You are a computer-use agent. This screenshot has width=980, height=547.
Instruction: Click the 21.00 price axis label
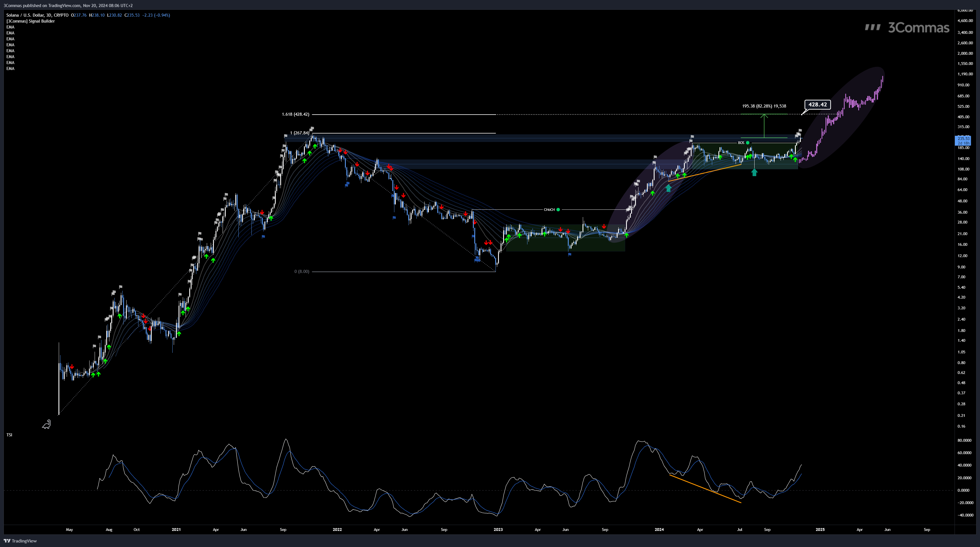point(962,234)
